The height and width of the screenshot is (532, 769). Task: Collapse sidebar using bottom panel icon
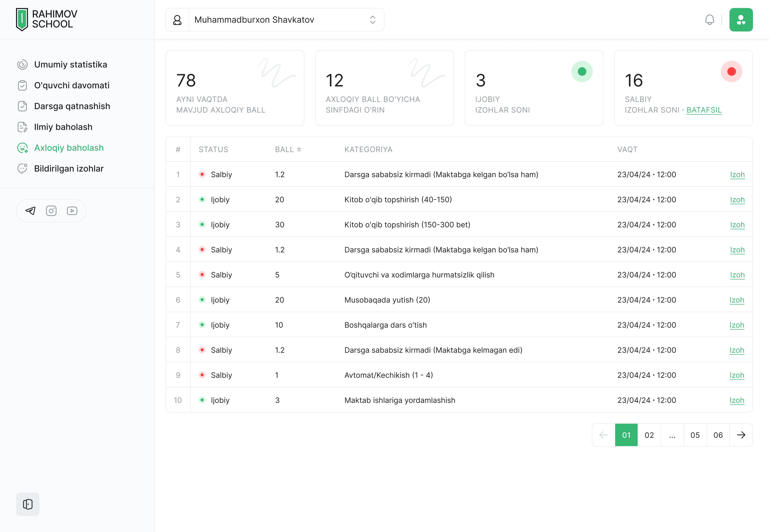(x=28, y=504)
